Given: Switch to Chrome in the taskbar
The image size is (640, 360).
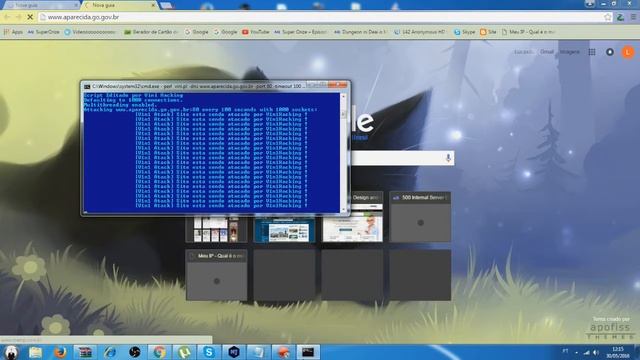Looking at the screenshot, I should tap(159, 352).
